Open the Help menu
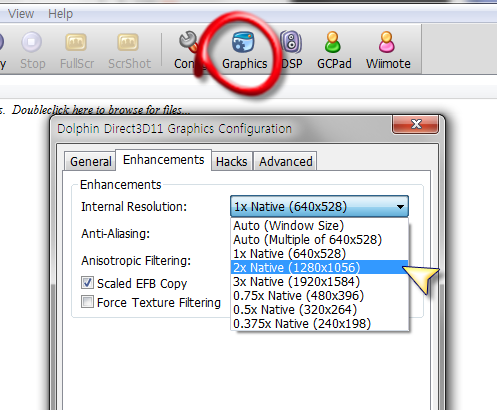 (x=60, y=14)
